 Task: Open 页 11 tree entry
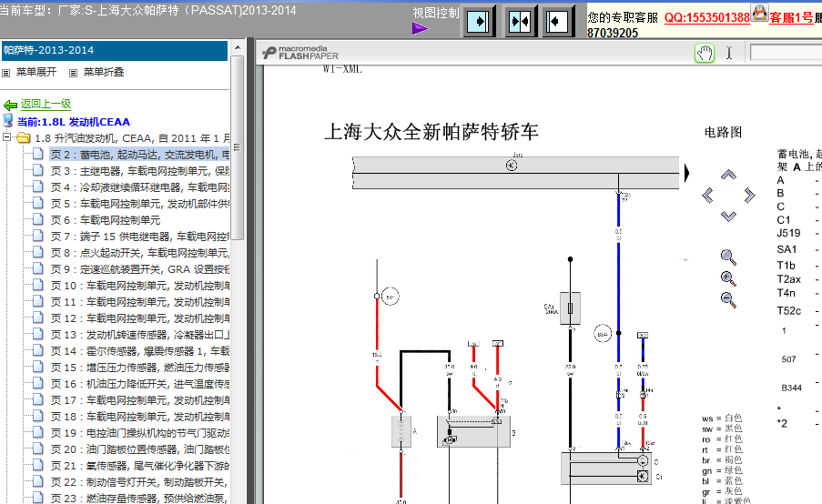coord(139,302)
